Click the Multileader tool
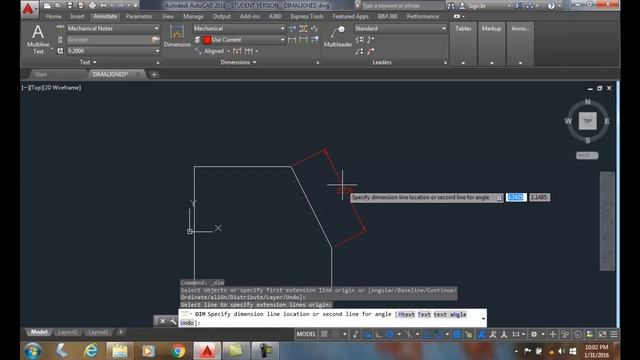 [338, 36]
